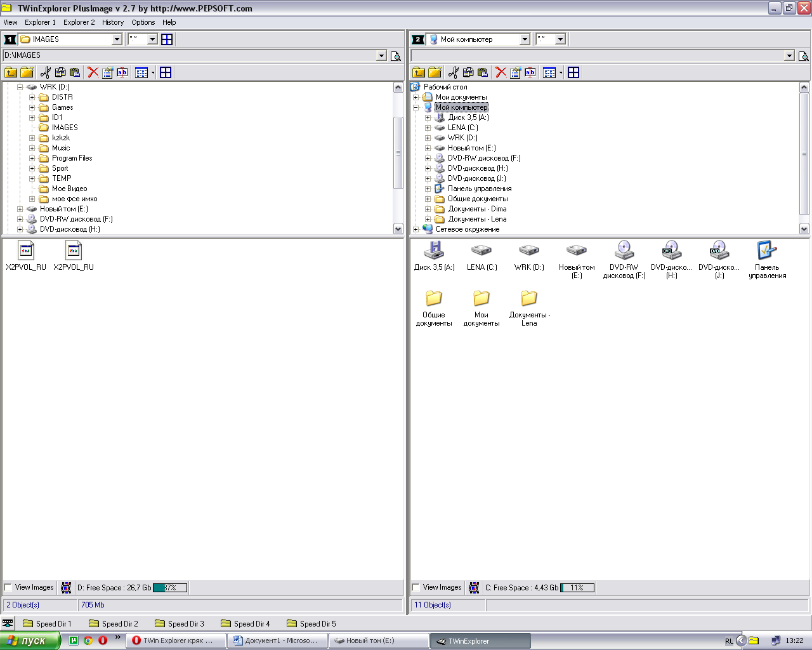812x650 pixels.
Task: Open the Help menu
Action: point(169,22)
